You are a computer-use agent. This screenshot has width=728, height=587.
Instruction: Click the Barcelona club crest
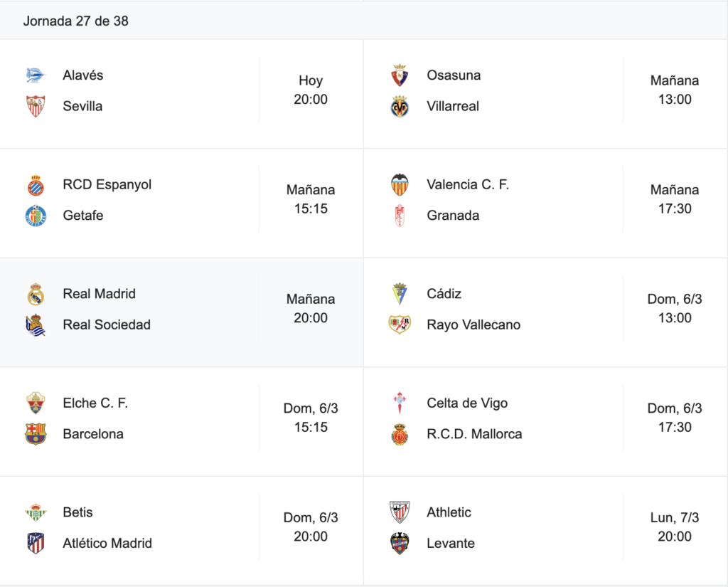[36, 433]
